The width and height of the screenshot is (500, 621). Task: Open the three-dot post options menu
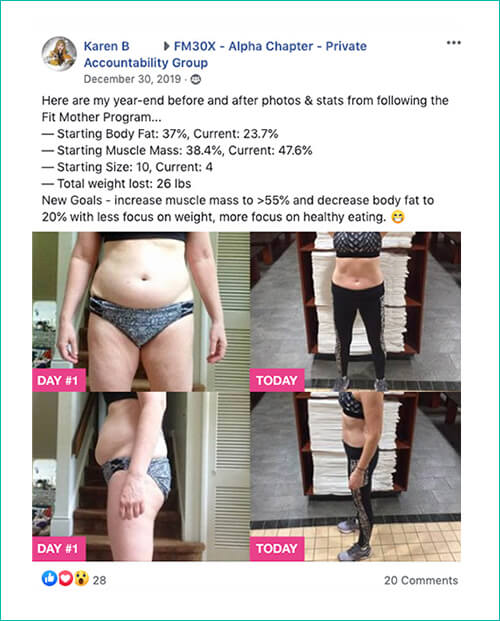454,43
